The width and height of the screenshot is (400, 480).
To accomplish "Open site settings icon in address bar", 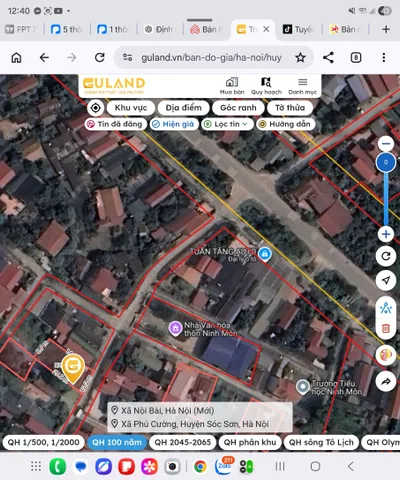I will (x=127, y=57).
